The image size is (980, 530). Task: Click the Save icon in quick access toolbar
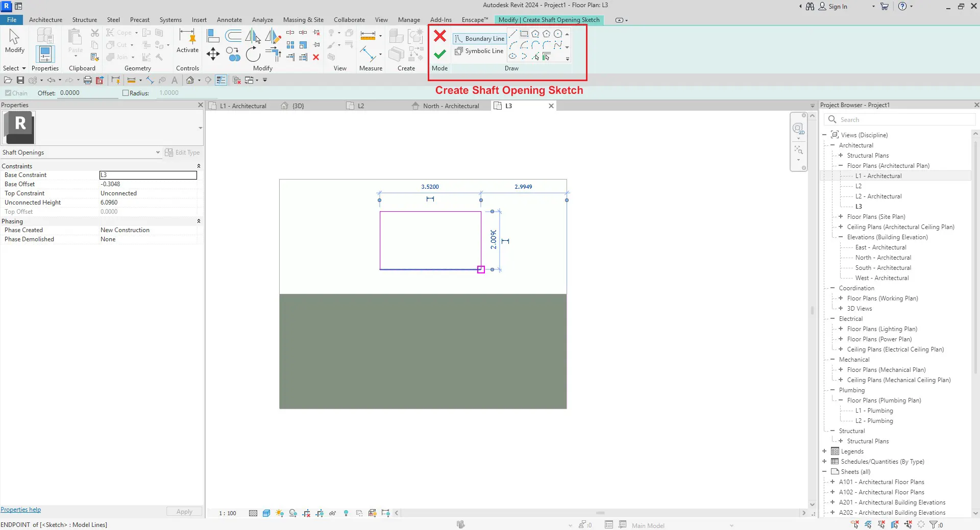[20, 80]
